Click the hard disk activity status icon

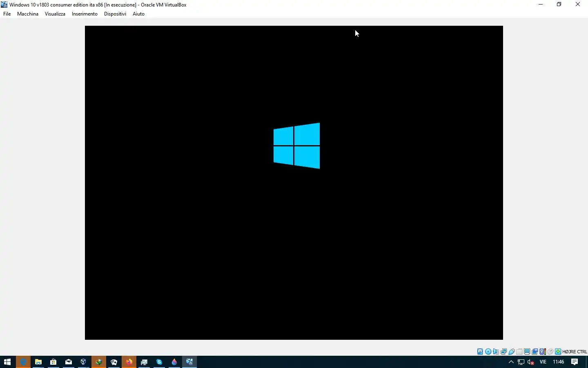[x=480, y=352]
